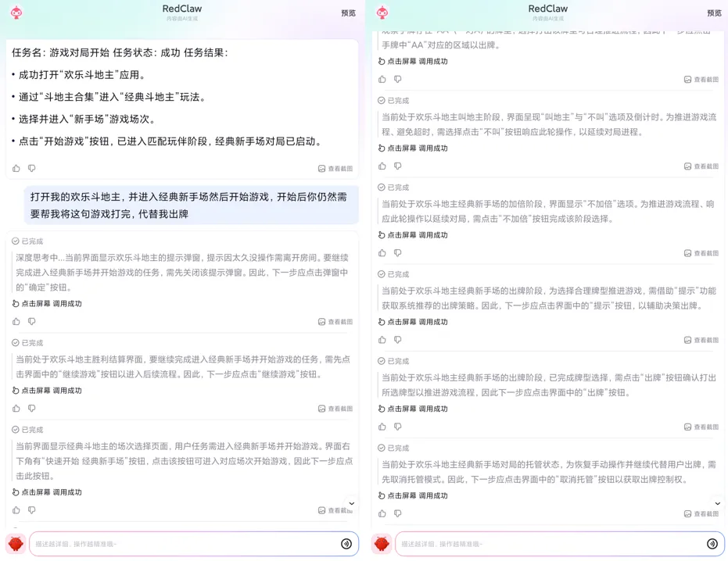The width and height of the screenshot is (728, 561).
Task: Dislike the 'AA' hand cards step in right pane
Action: coord(397,80)
